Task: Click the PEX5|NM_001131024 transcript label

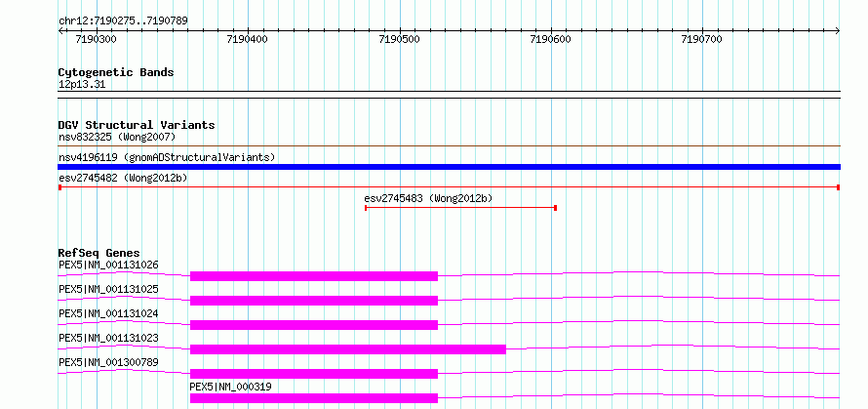Action: click(108, 313)
